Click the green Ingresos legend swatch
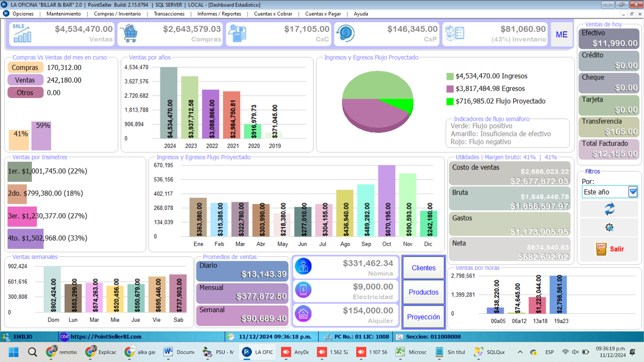644x362 pixels. coord(450,76)
